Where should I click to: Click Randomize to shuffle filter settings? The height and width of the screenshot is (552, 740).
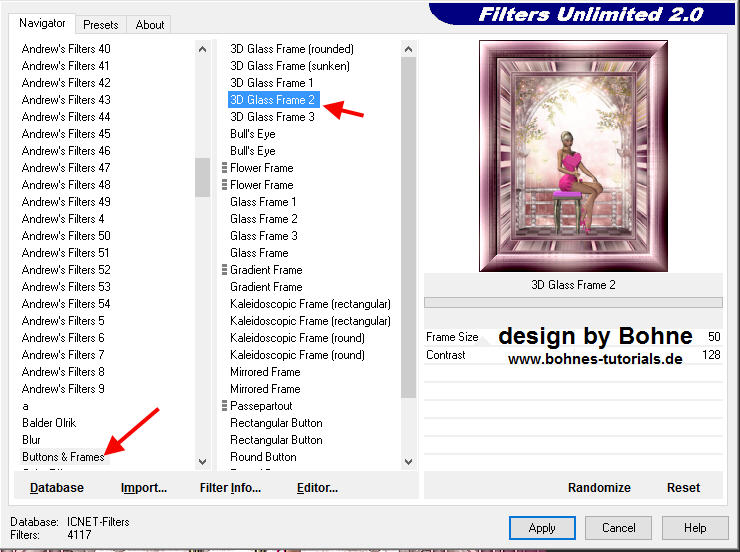599,488
